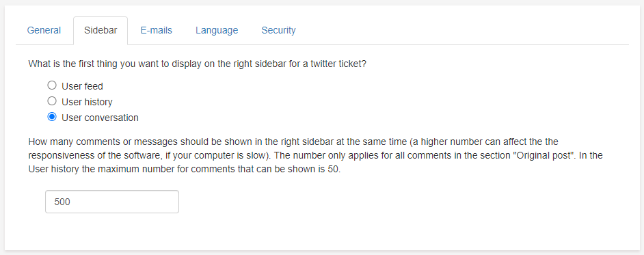Open the E-mails settings tab
This screenshot has height=255, width=644.
156,30
